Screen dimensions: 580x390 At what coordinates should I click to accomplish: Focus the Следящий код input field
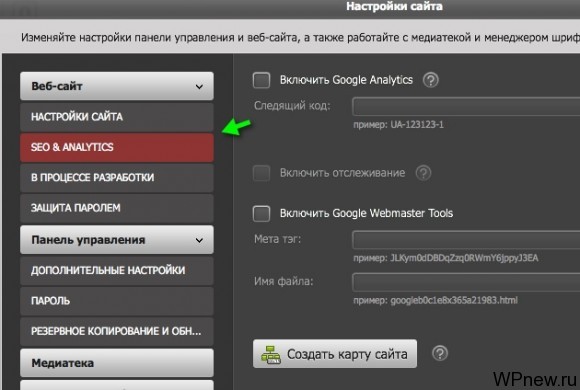click(x=466, y=106)
